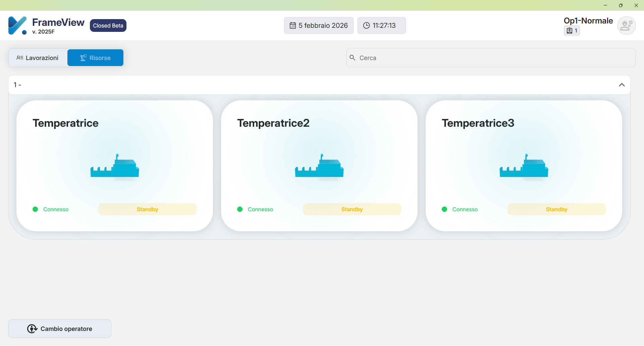This screenshot has height=346, width=644.
Task: Click the robot arm icon in Risorse tab
Action: pos(83,58)
